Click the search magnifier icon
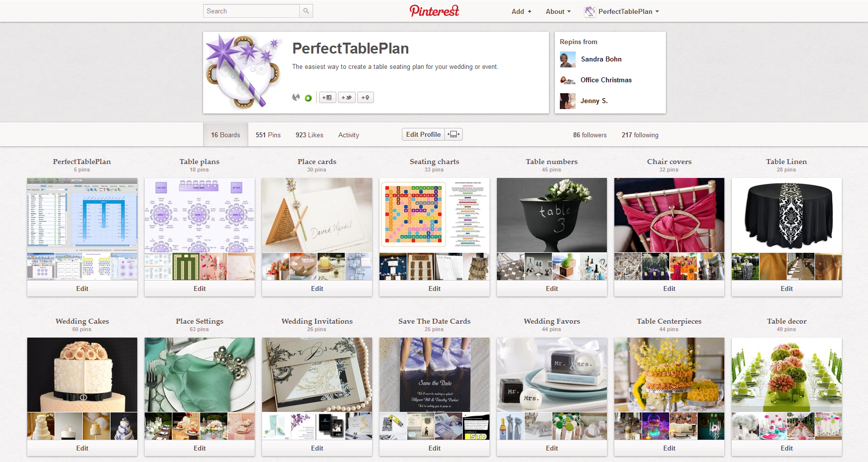The height and width of the screenshot is (462, 868). pyautogui.click(x=306, y=11)
